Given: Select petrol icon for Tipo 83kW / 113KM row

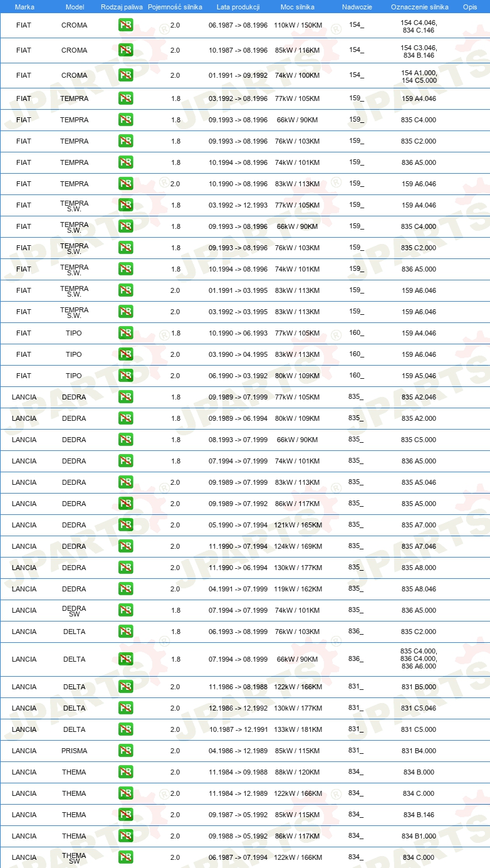Looking at the screenshot, I should [x=126, y=354].
